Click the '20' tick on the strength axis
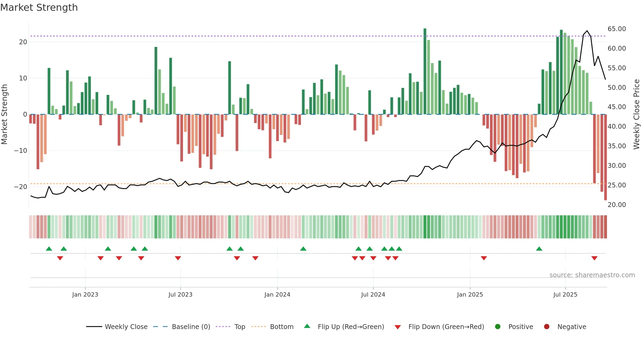 (23, 42)
